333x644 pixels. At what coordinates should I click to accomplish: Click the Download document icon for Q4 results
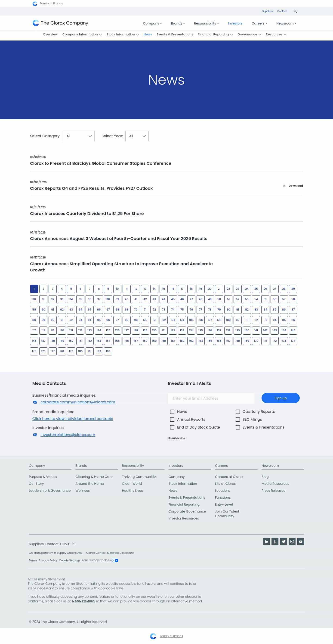284,186
